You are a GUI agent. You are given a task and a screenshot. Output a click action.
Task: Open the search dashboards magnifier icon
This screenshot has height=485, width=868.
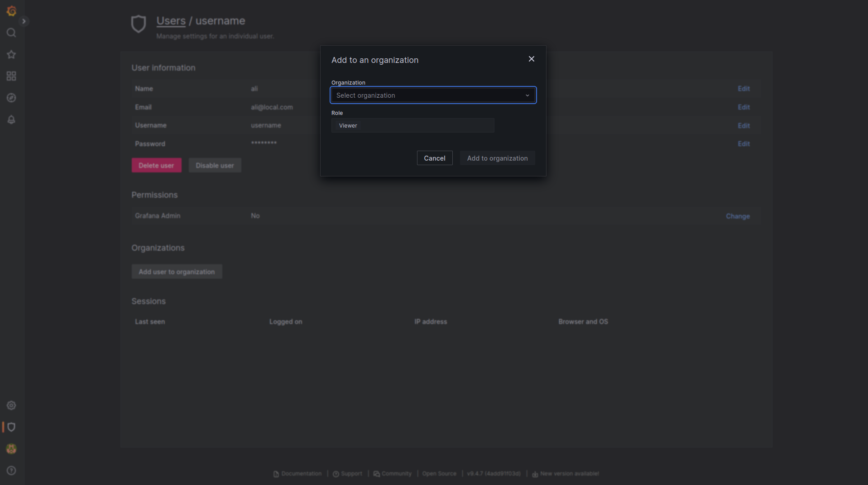11,33
